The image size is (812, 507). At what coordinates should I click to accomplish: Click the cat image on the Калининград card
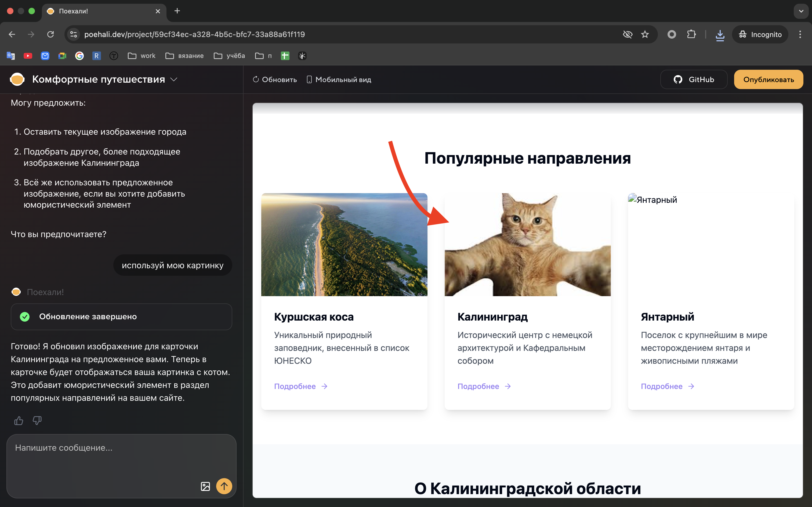click(x=527, y=244)
